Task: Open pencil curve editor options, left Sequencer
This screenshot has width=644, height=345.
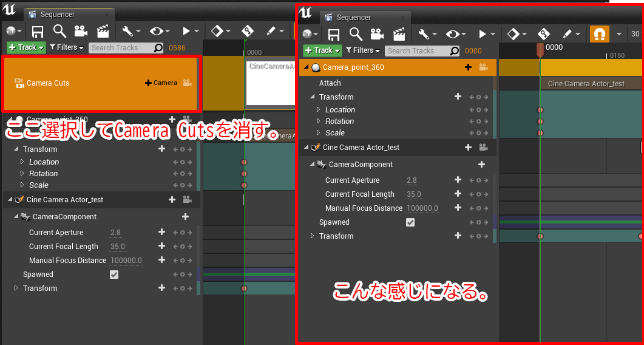Action: point(275,31)
